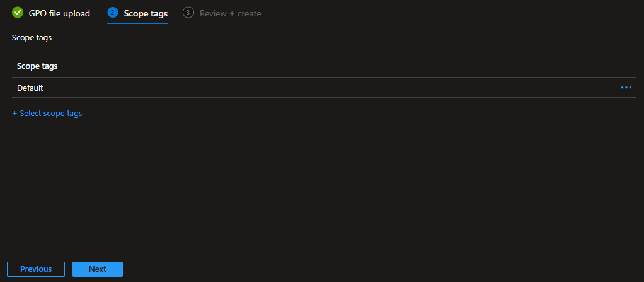
Task: Click the plus sign before Select scope tags
Action: [15, 114]
